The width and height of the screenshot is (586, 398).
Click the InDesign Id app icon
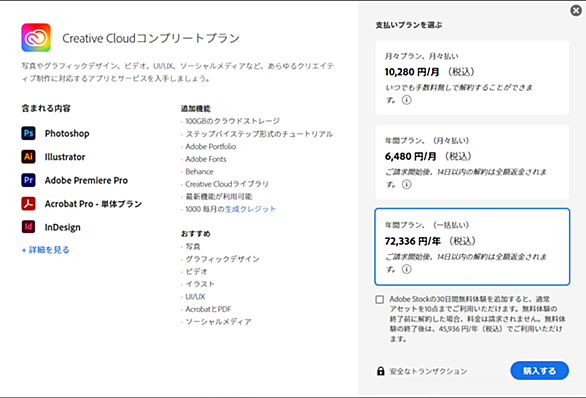point(28,227)
